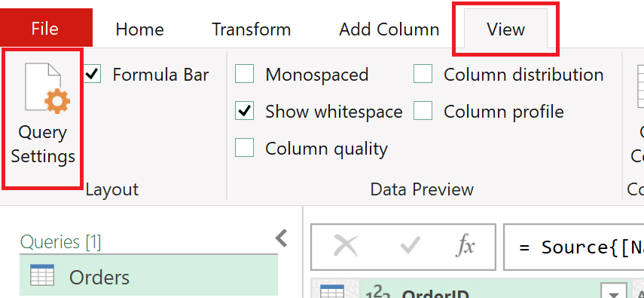Screen dimensions: 644x298
Task: Open the fx function step icon
Action: pos(465,246)
